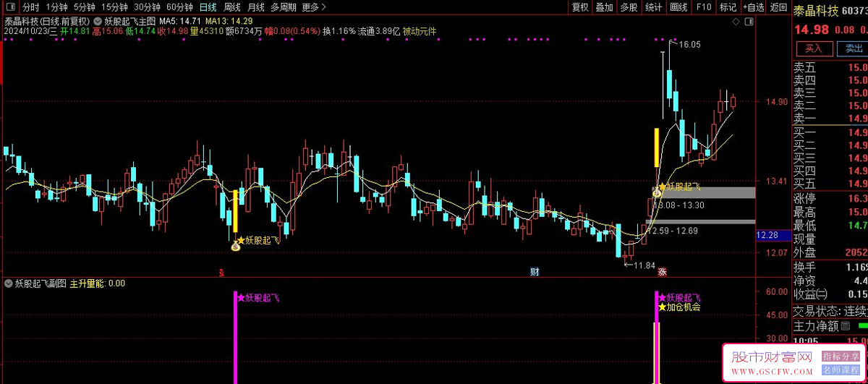Click the 返回 back button

(x=778, y=7)
